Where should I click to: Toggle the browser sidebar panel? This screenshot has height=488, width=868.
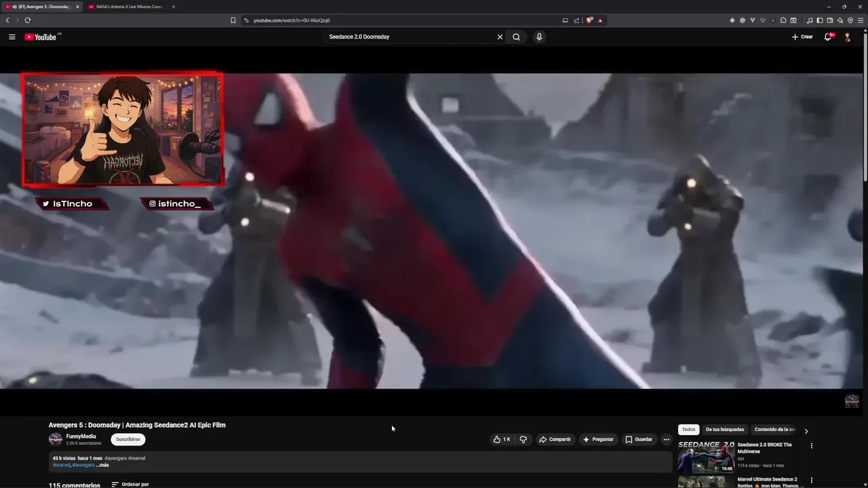click(x=820, y=20)
